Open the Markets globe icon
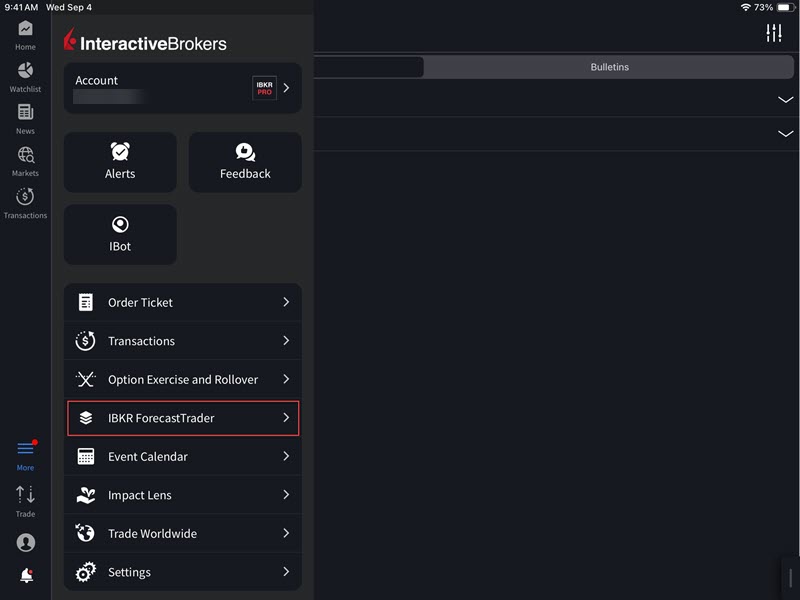 (26, 155)
